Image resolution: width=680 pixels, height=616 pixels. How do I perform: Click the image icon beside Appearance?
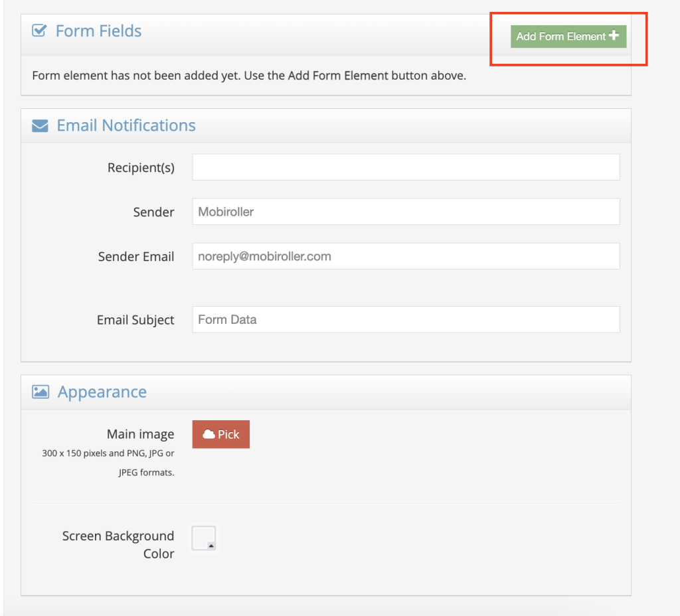(40, 392)
